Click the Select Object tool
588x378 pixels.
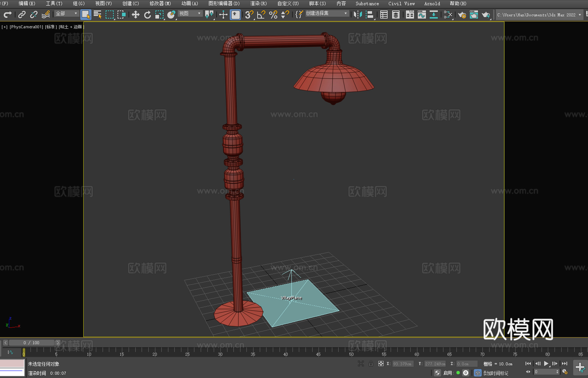[86, 15]
